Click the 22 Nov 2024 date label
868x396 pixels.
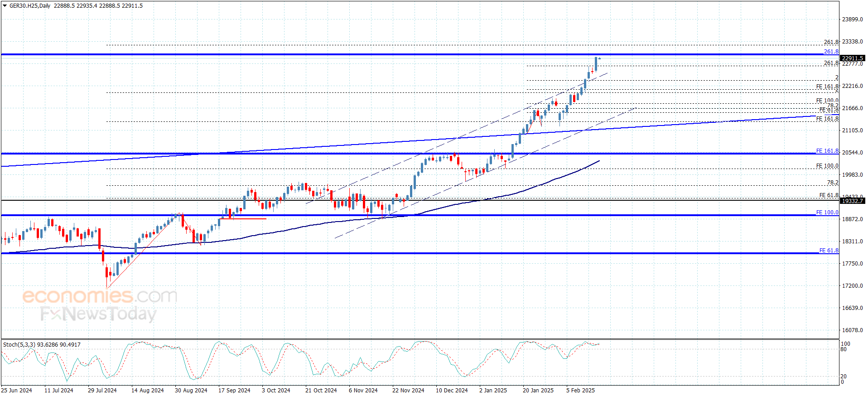click(x=409, y=391)
